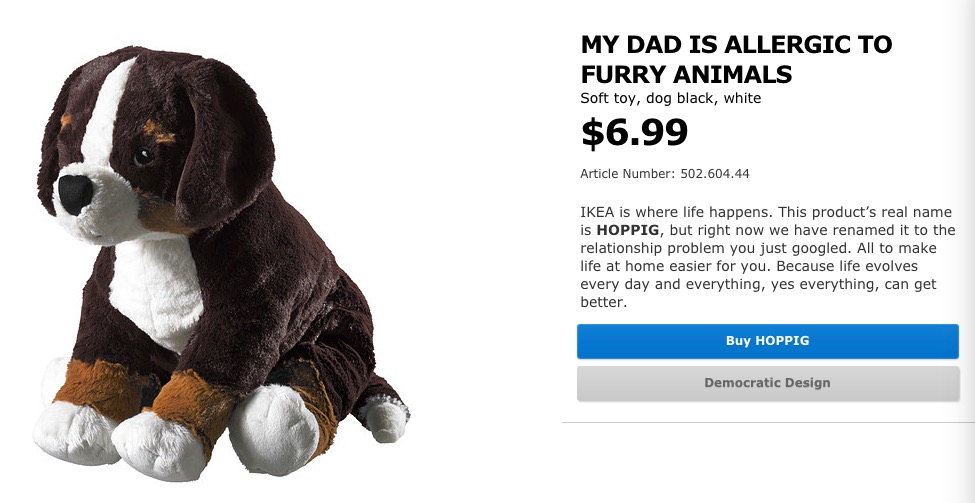The height and width of the screenshot is (503, 975).
Task: Click the plush dog's black nose
Action: pos(76,194)
